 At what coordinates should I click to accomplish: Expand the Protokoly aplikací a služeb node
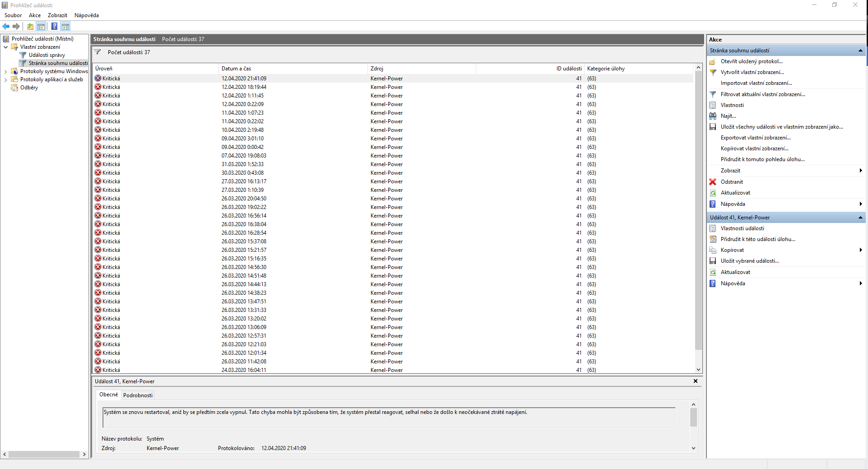(5, 79)
